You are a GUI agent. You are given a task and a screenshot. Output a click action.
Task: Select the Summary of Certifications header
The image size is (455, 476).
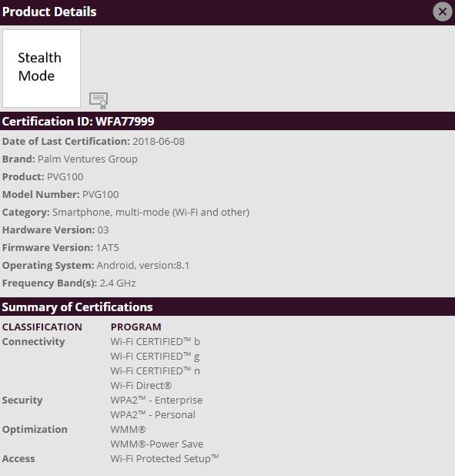click(x=227, y=307)
